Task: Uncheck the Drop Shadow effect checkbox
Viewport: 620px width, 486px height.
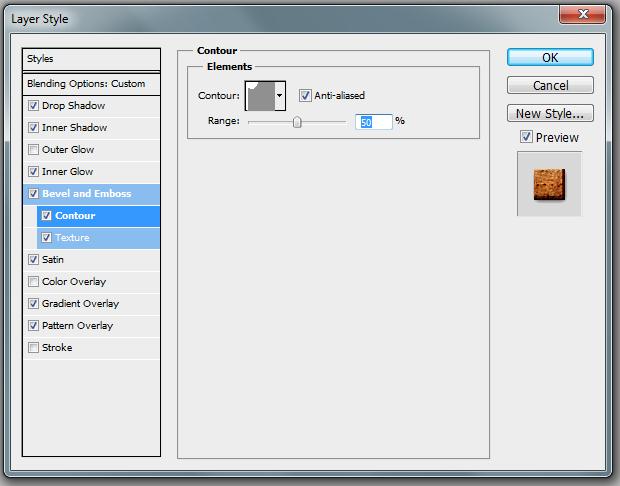Action: (34, 106)
